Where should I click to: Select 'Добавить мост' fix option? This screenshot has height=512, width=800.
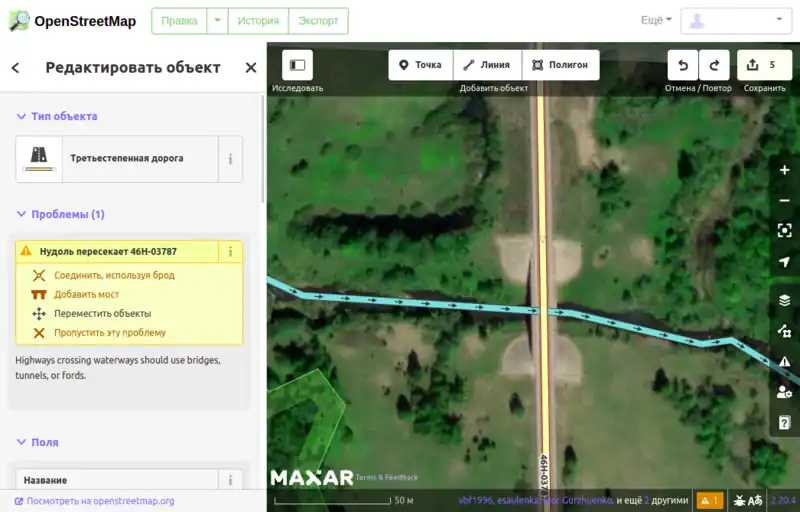click(x=87, y=294)
